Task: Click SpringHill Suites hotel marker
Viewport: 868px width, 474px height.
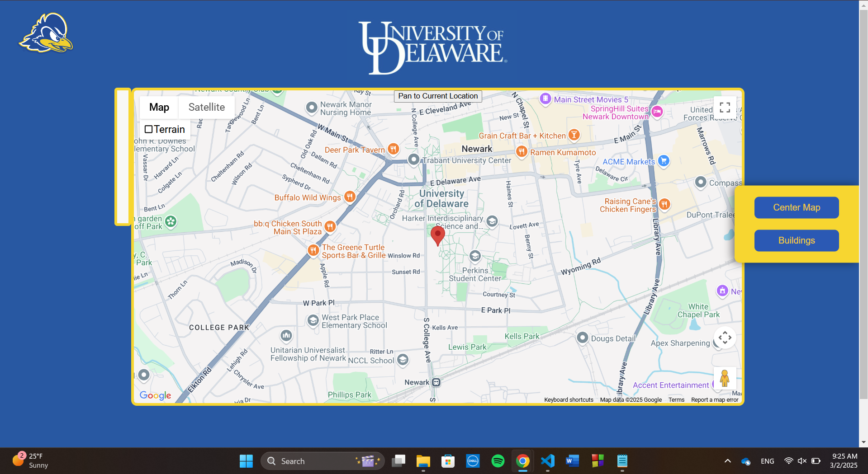Action: [x=657, y=111]
